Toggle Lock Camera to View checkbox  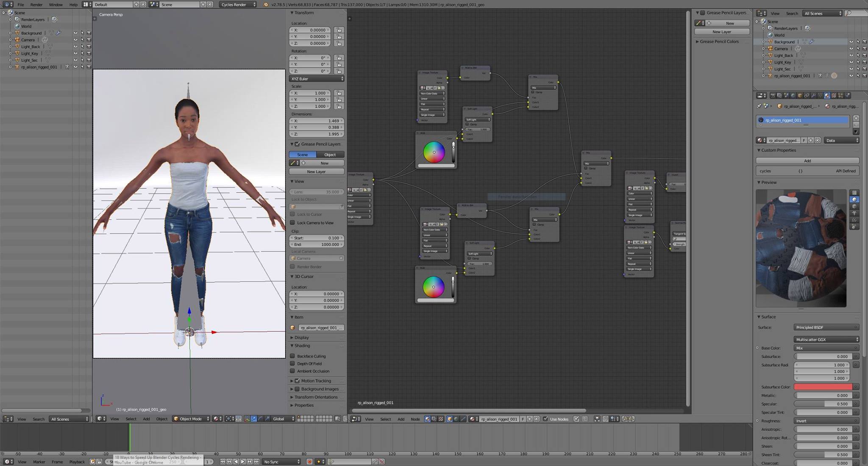pos(292,222)
